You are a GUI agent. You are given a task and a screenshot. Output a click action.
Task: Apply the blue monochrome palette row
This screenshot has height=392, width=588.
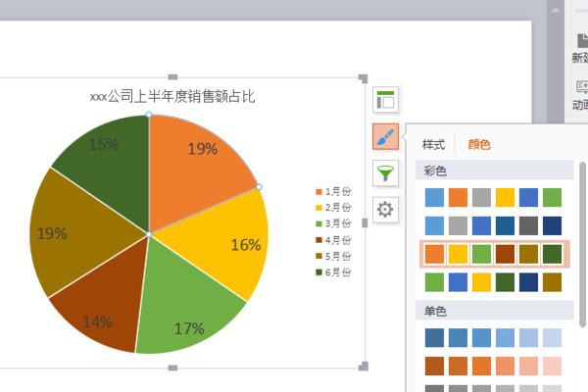click(x=493, y=338)
